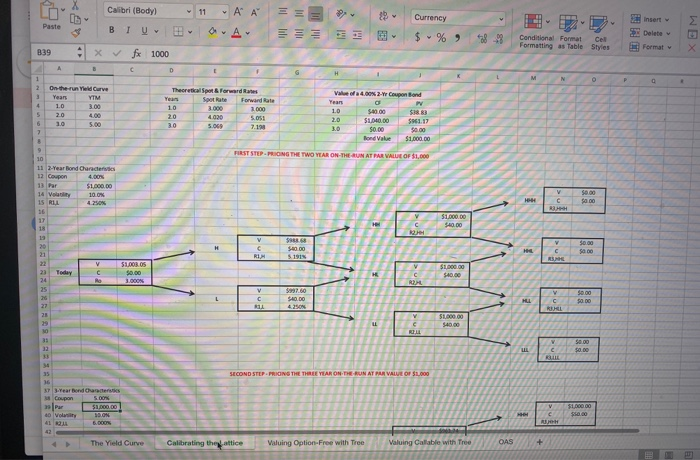700x460 pixels.
Task: Expand the Paste options arrow
Action: (63, 9)
